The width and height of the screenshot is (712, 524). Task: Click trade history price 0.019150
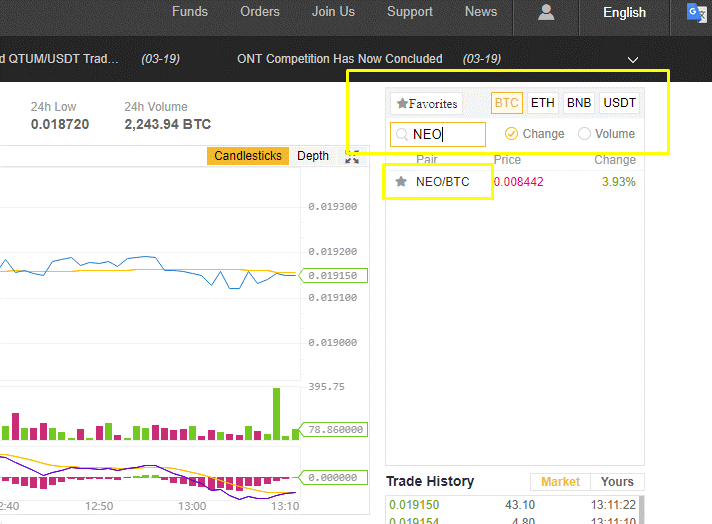coord(414,505)
